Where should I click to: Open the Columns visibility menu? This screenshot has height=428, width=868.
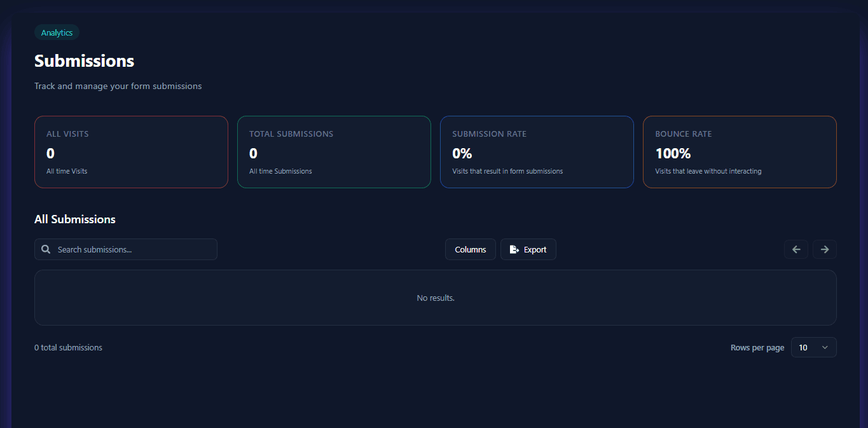point(470,249)
